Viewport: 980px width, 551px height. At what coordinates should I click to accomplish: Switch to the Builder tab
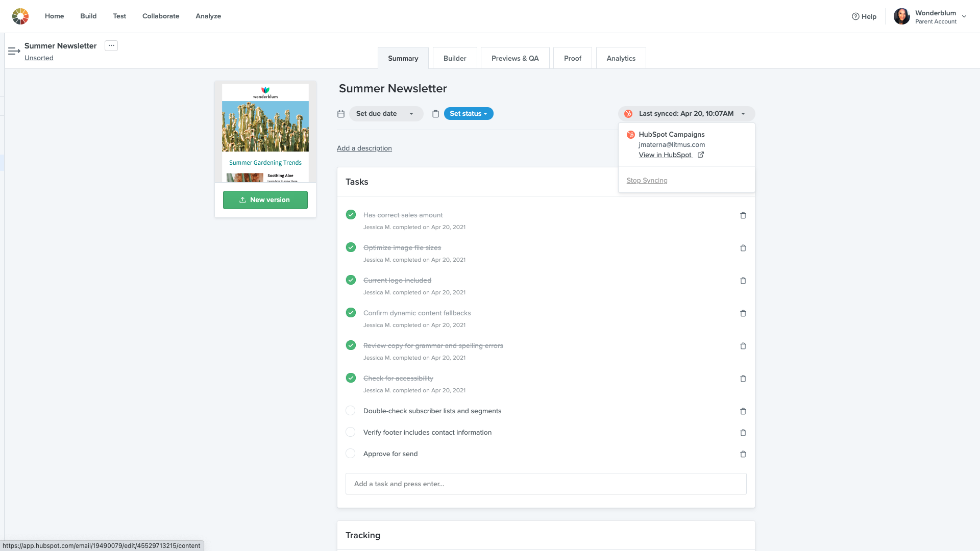click(455, 58)
